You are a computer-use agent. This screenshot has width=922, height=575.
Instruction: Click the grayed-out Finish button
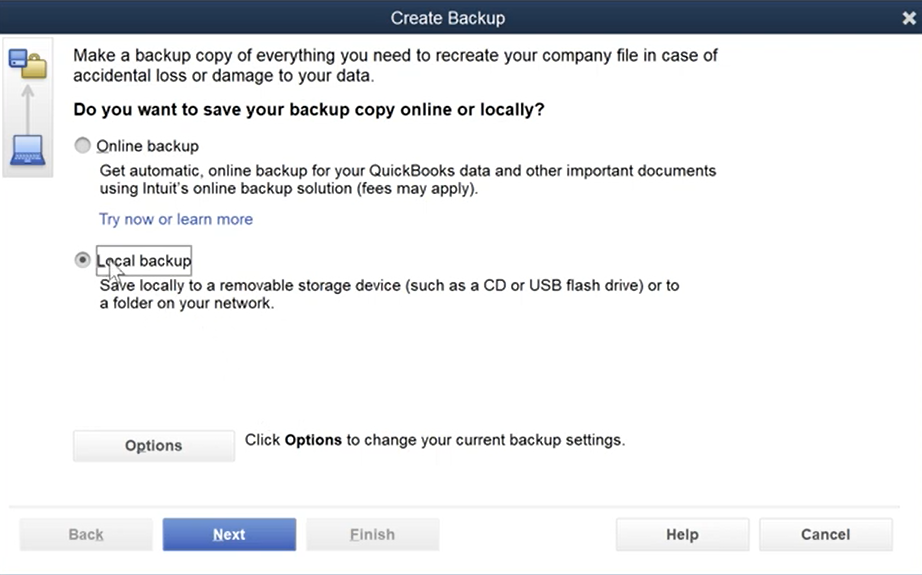click(x=372, y=534)
